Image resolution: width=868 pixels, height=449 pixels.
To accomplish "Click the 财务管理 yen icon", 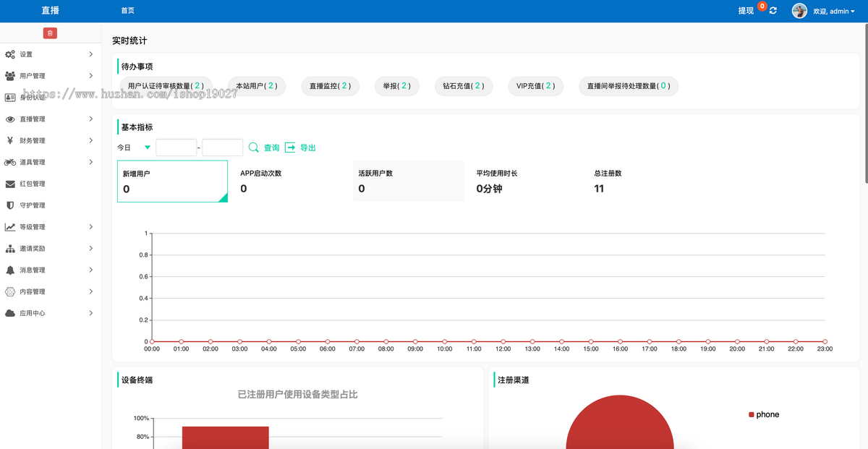I will click(10, 140).
